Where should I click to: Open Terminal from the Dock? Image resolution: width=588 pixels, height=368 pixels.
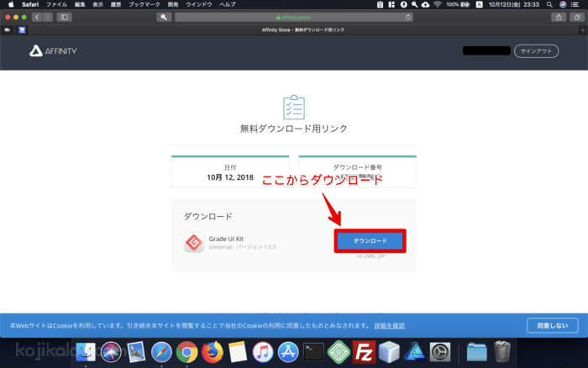tap(313, 352)
